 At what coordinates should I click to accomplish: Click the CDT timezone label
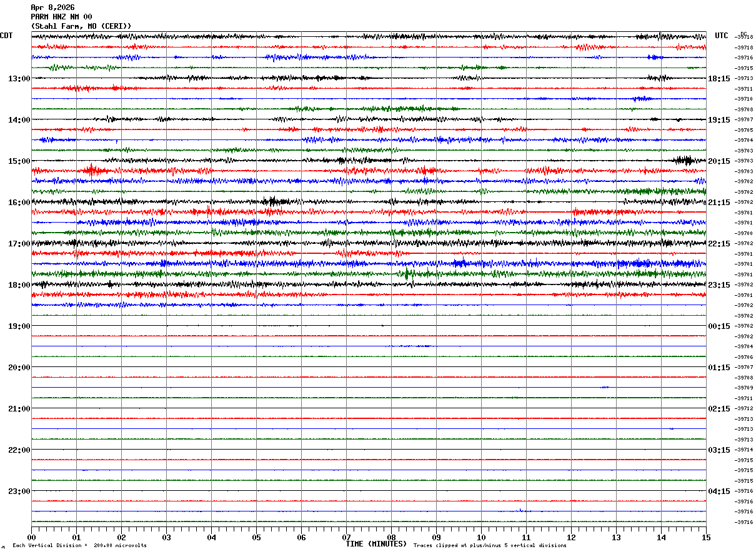(6, 36)
